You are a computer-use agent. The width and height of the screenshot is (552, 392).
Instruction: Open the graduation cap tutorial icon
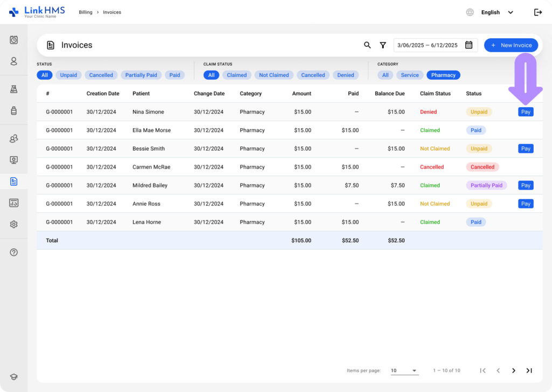(13, 377)
